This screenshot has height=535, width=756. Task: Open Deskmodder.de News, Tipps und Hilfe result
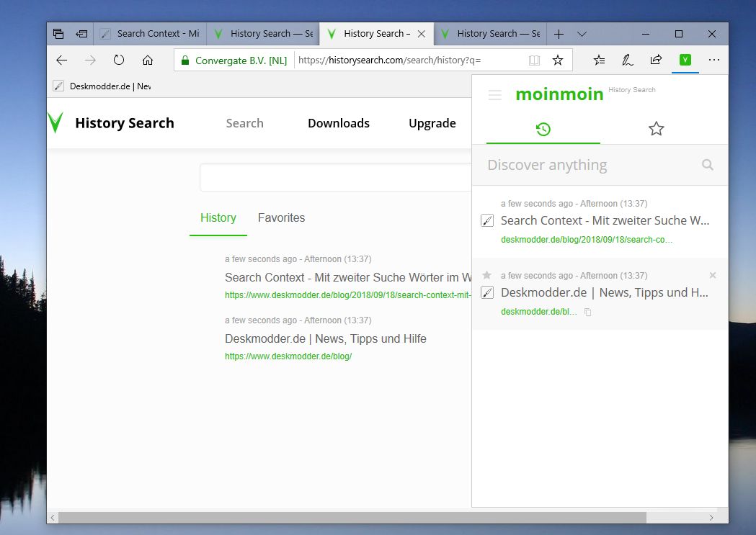326,338
